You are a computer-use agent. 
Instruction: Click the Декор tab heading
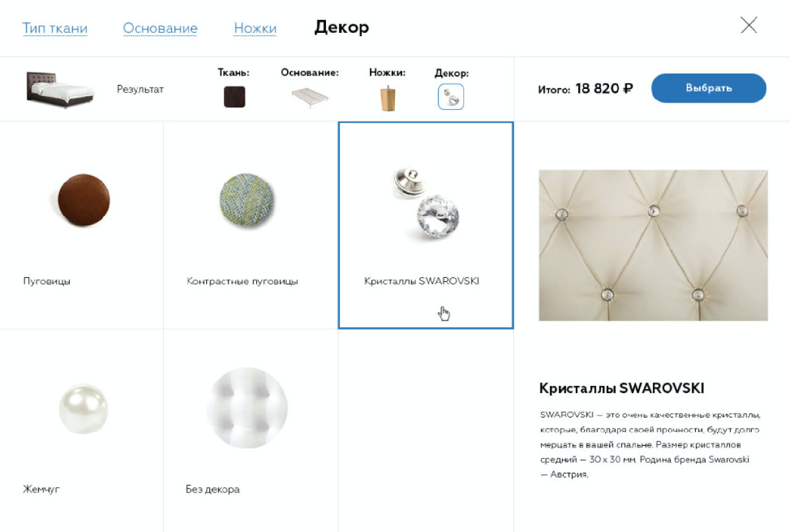coord(342,27)
